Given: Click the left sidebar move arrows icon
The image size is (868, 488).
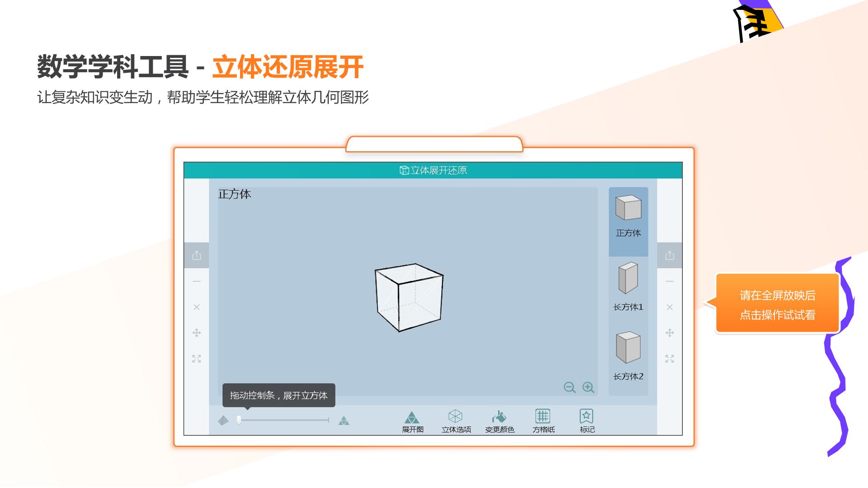Looking at the screenshot, I should pos(197,333).
